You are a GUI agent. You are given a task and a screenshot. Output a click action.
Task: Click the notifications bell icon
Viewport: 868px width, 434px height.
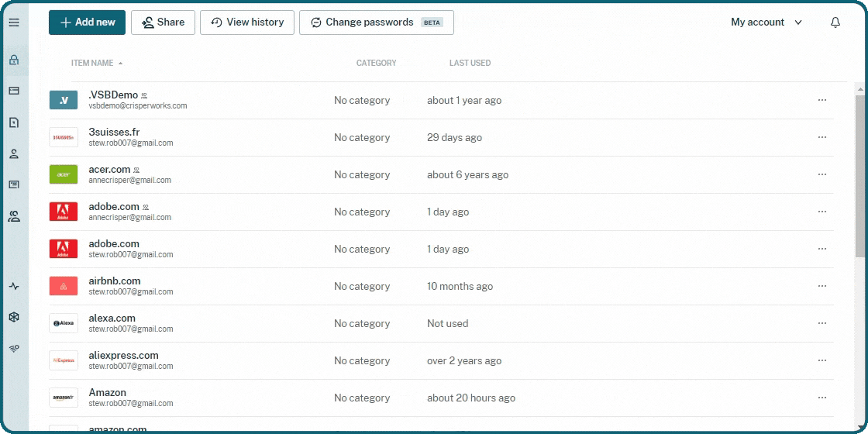pos(835,22)
